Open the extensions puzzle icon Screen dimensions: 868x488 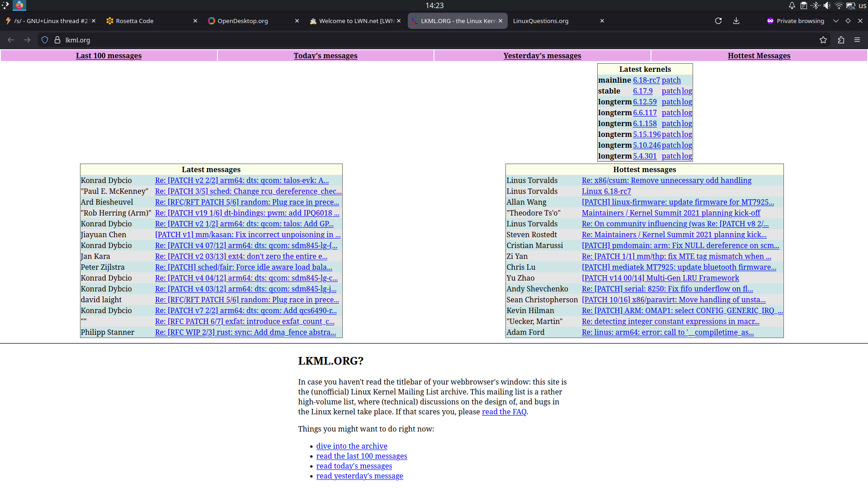point(841,40)
